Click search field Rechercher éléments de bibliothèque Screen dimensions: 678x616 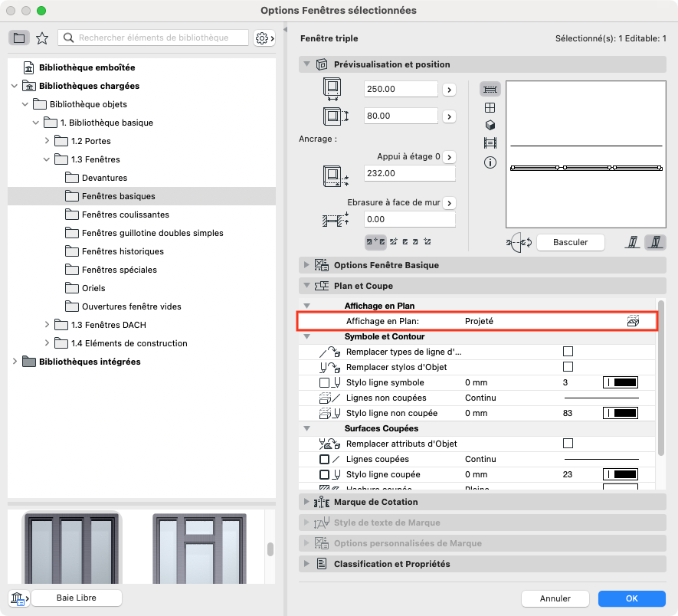(x=153, y=38)
